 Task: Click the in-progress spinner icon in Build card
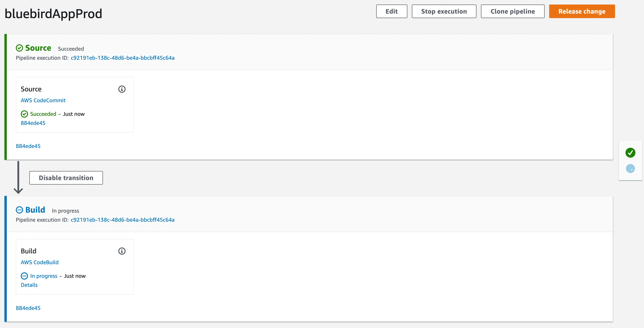(x=24, y=276)
